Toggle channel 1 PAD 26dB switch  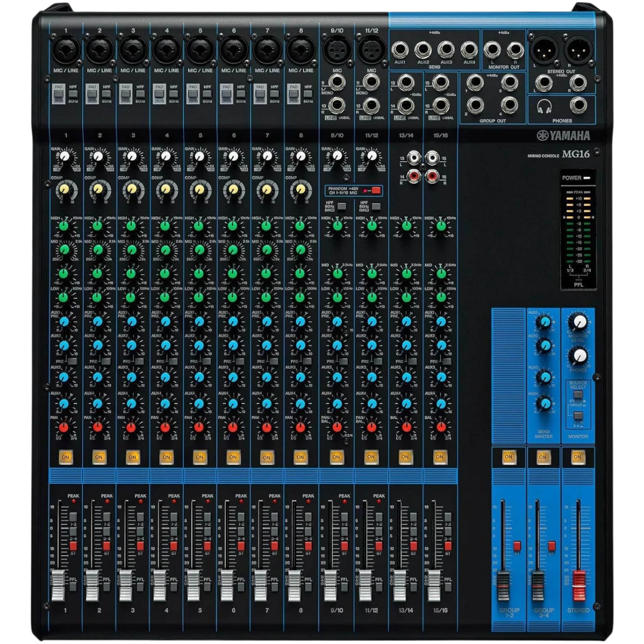coord(58,93)
